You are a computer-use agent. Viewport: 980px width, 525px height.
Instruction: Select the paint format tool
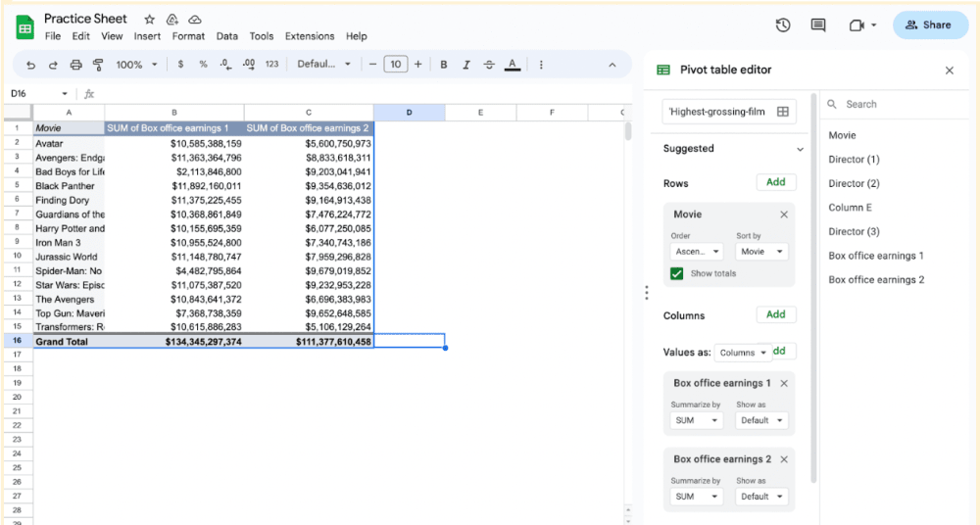(x=98, y=65)
